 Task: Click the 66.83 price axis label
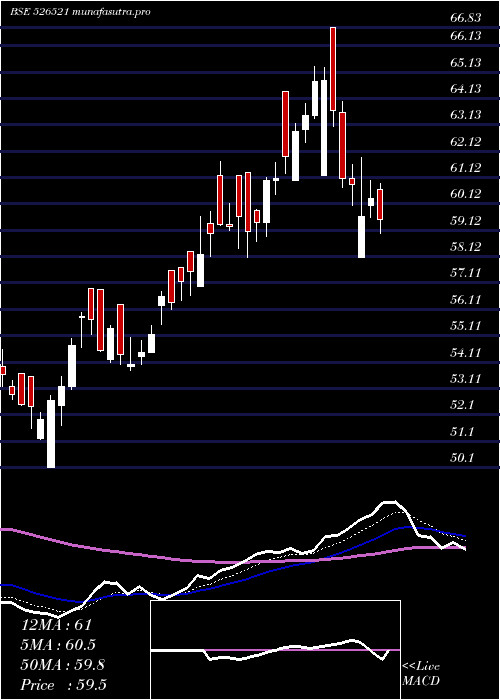[466, 18]
